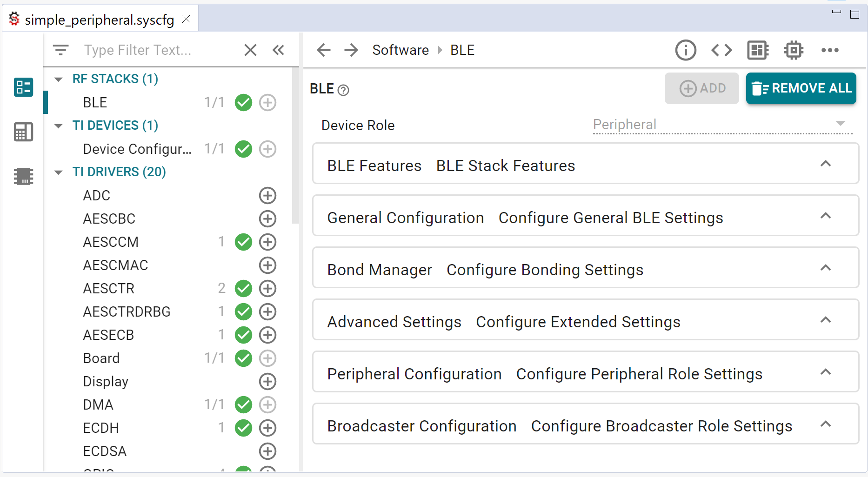The width and height of the screenshot is (868, 477).
Task: Collapse the Bond Manager settings section
Action: 826,268
